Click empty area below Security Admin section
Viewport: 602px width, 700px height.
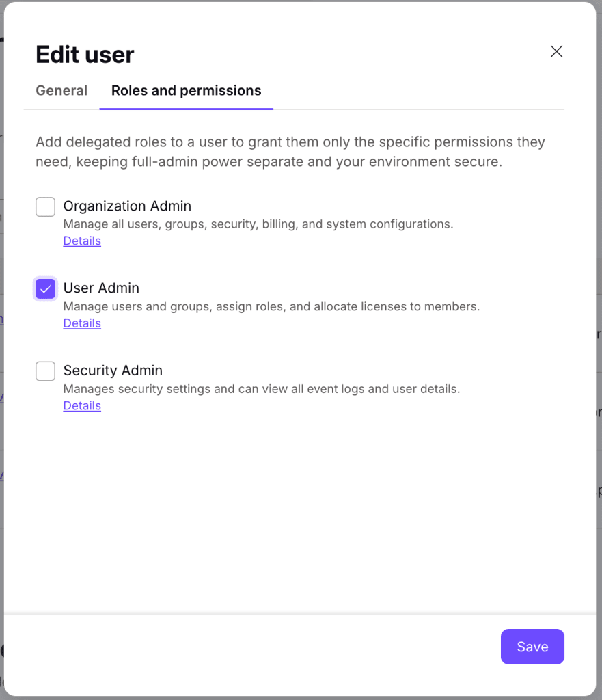[300, 513]
